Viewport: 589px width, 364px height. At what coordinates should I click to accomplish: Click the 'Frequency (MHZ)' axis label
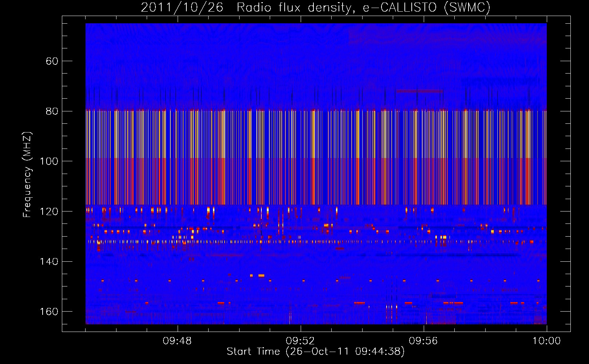coord(27,174)
